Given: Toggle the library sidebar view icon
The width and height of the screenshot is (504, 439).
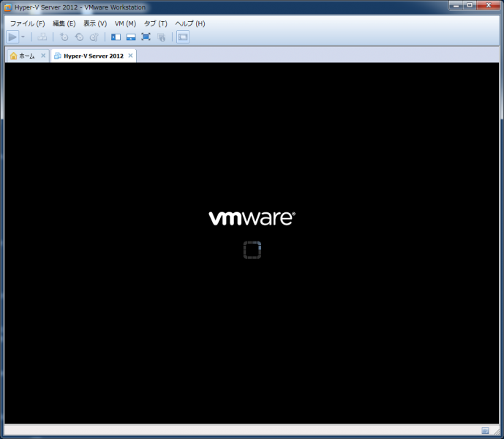Looking at the screenshot, I should (116, 37).
